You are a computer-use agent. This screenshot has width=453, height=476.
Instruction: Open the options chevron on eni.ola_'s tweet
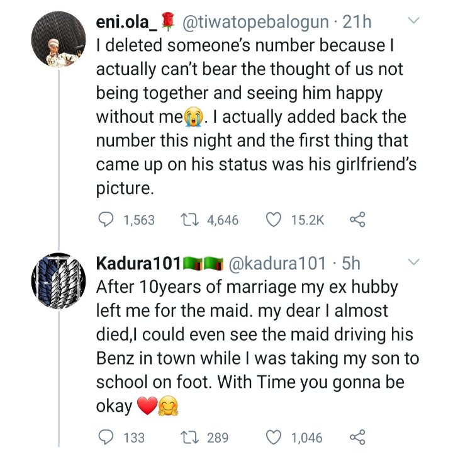click(413, 22)
